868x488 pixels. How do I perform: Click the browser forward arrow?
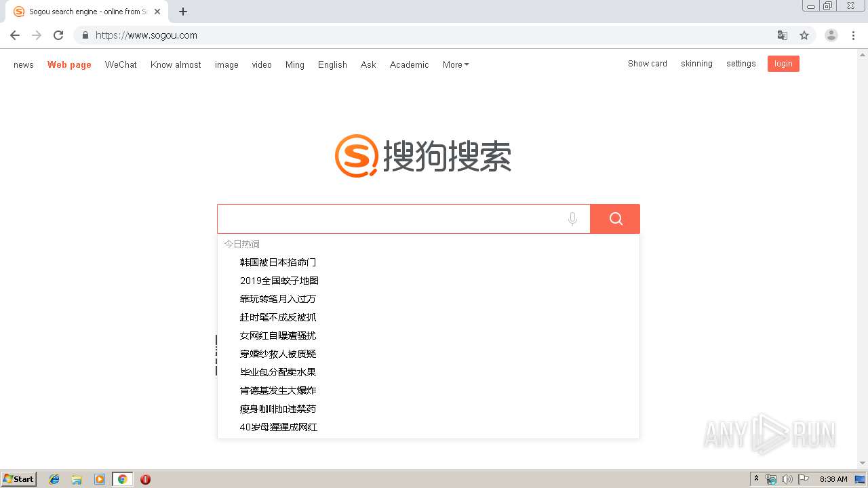click(x=37, y=35)
